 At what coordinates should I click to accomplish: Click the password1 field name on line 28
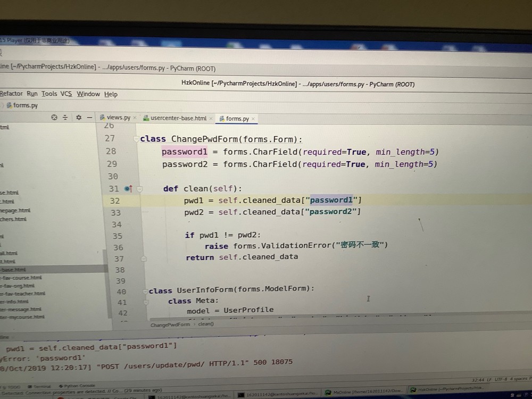click(x=184, y=152)
